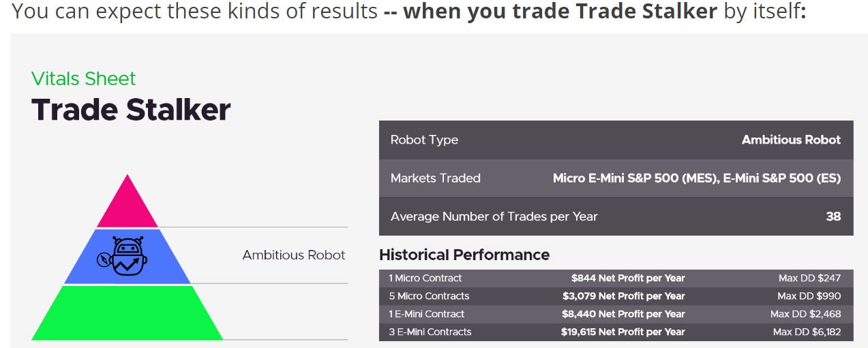
Task: Click the Ambitious Robot value in the table
Action: pyautogui.click(x=791, y=140)
